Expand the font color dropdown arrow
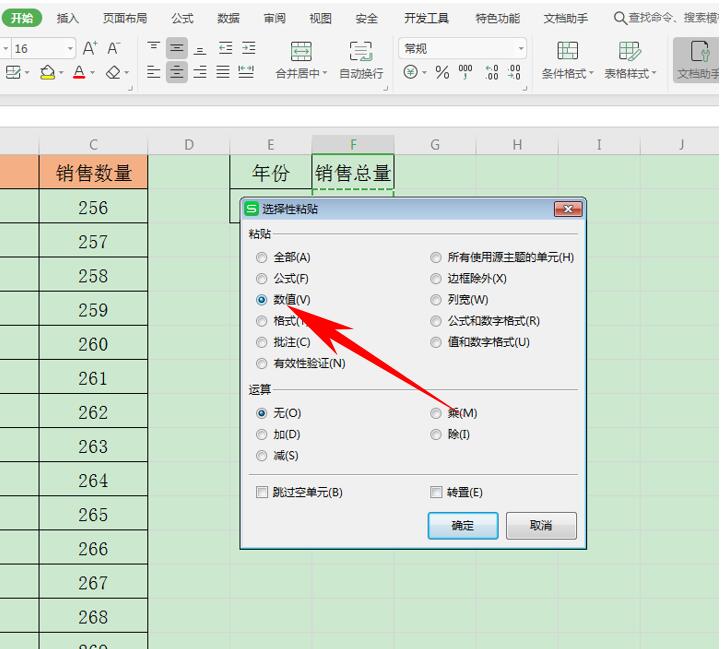Image resolution: width=722 pixels, height=649 pixels. click(x=92, y=73)
